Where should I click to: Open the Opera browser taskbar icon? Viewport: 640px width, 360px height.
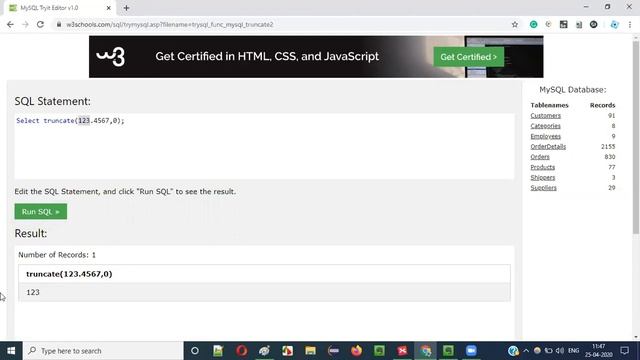point(241,351)
